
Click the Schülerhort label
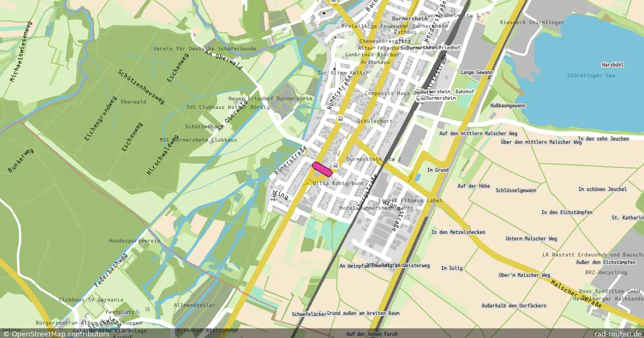pyautogui.click(x=375, y=121)
